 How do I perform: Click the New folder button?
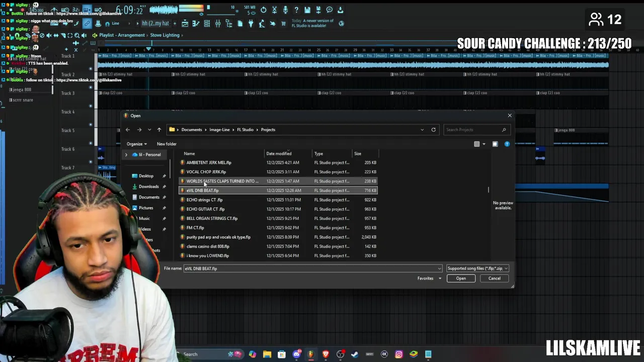click(167, 144)
